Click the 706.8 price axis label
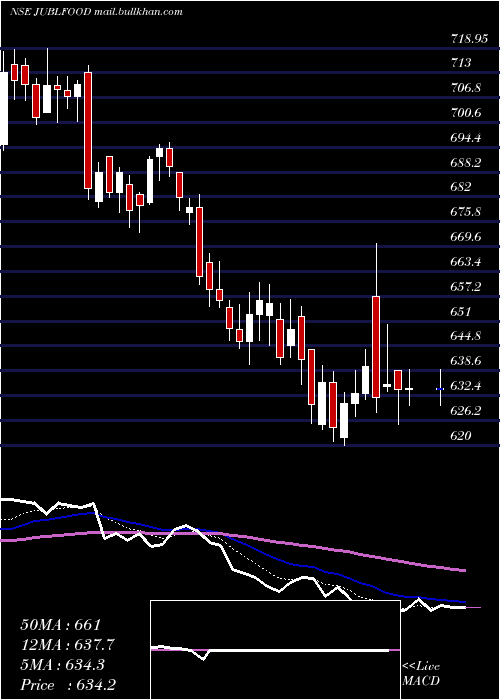 point(466,88)
